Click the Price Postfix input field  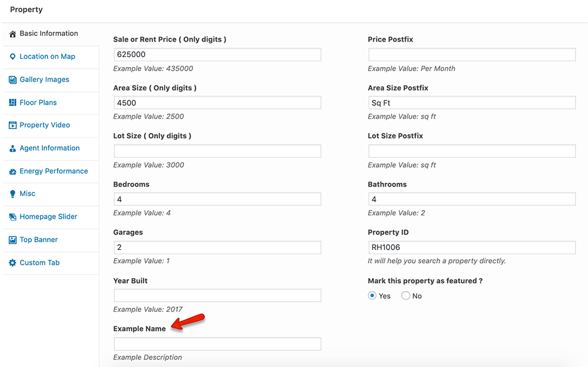pyautogui.click(x=472, y=55)
